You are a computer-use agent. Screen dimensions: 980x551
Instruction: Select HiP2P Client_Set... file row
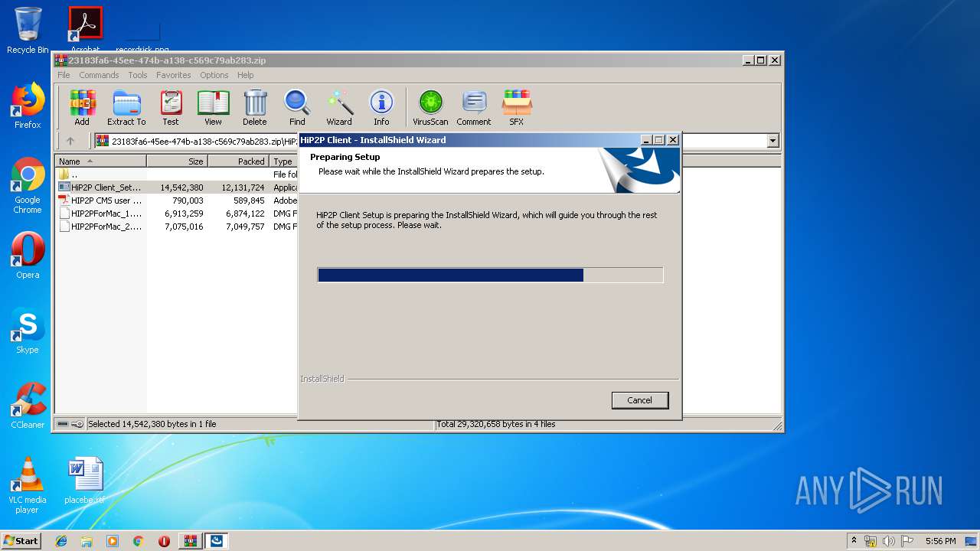(176, 187)
